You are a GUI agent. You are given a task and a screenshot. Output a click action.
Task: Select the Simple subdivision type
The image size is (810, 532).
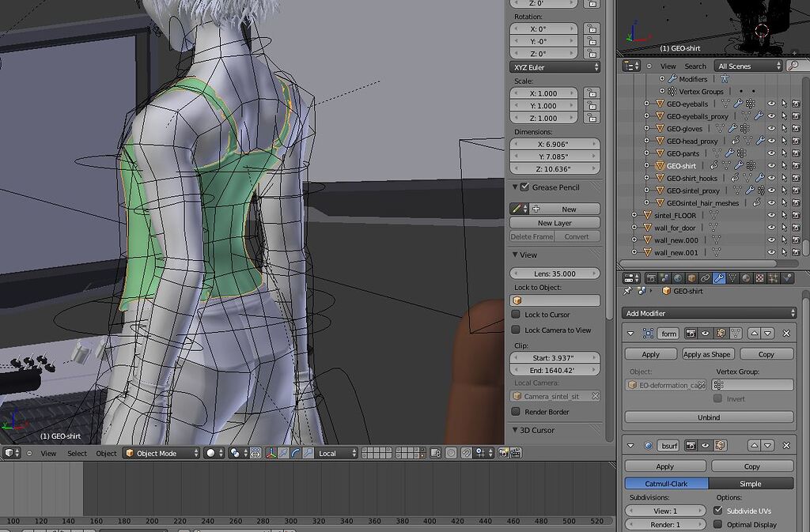tap(751, 484)
